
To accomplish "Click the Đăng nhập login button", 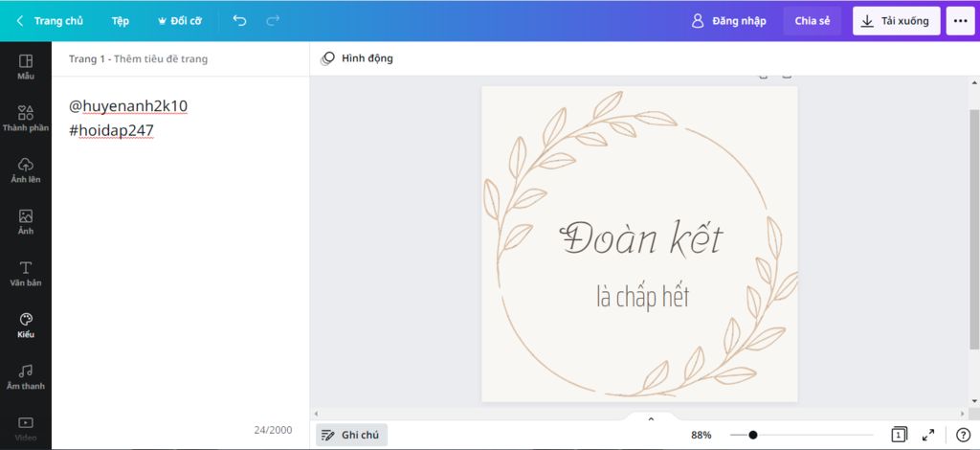I will click(728, 21).
